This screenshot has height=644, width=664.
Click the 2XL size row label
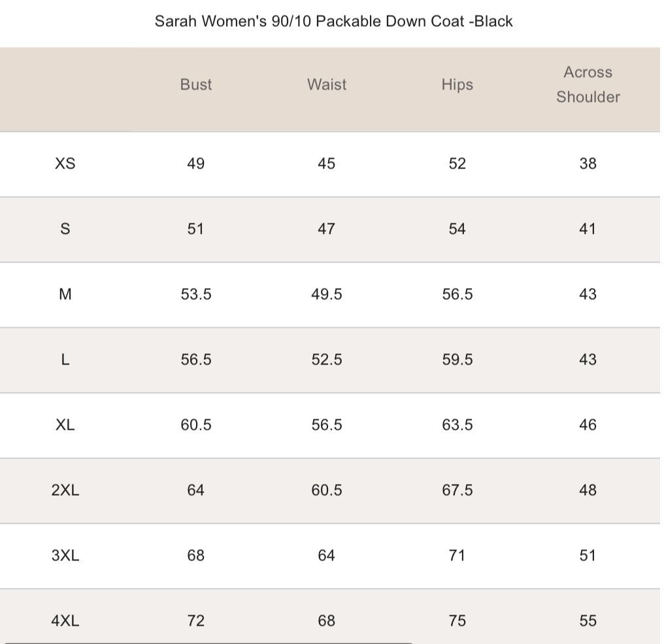point(65,491)
